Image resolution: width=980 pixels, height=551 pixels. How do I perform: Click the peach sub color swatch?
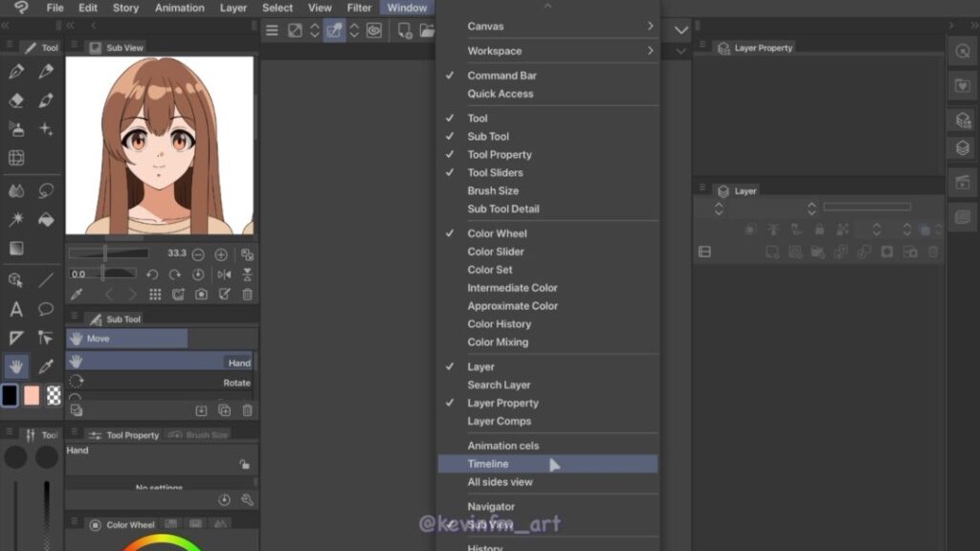[x=32, y=395]
